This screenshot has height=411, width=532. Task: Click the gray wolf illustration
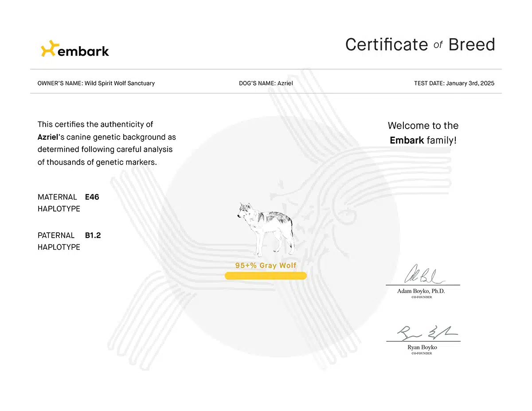click(x=265, y=228)
